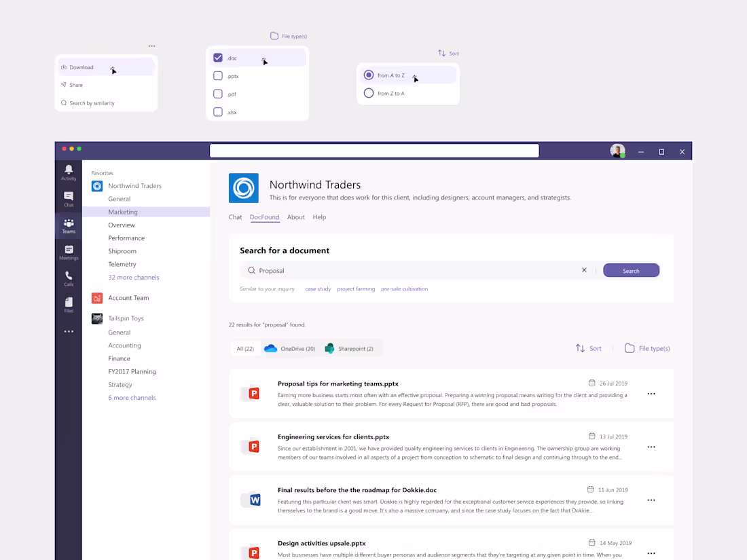Open the sidebar more apps ellipsis
The image size is (747, 560).
(x=69, y=331)
